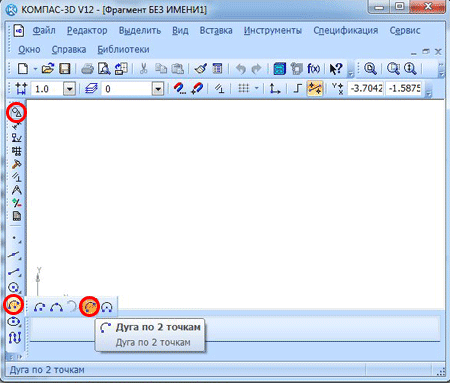Click the Copy properties brush icon
This screenshot has height=383, width=450.
tap(201, 69)
